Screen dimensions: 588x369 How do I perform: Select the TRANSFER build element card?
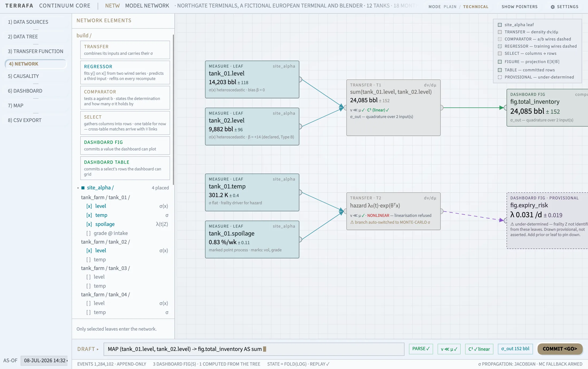125,50
